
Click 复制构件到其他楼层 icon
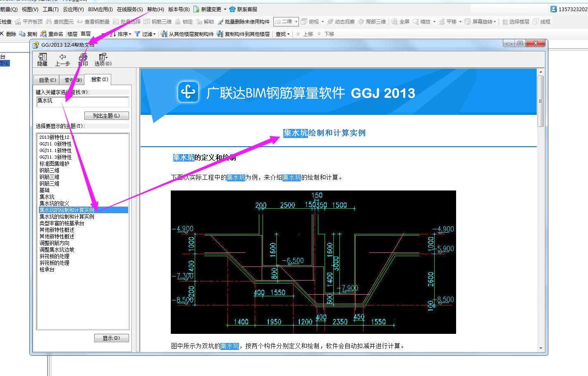click(220, 34)
